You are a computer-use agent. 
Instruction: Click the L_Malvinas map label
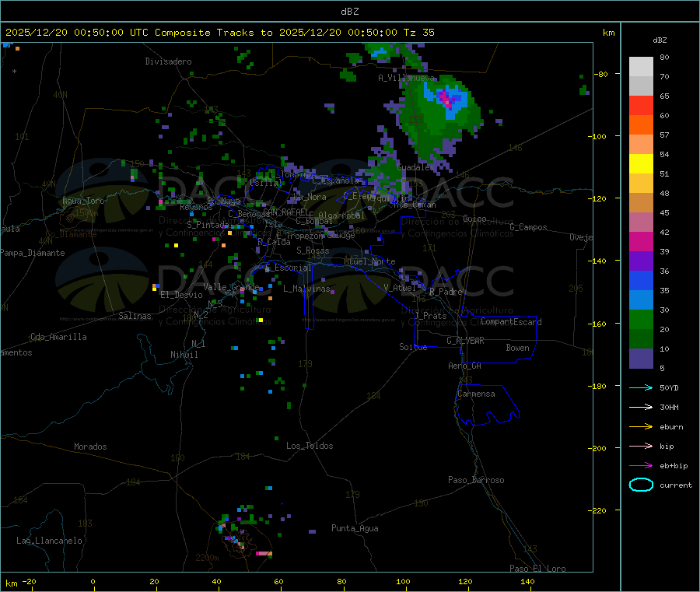(x=306, y=289)
